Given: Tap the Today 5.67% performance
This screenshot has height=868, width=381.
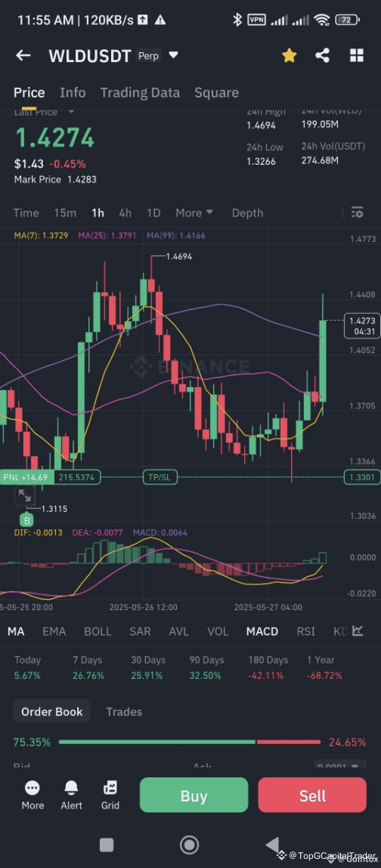Looking at the screenshot, I should (28, 668).
